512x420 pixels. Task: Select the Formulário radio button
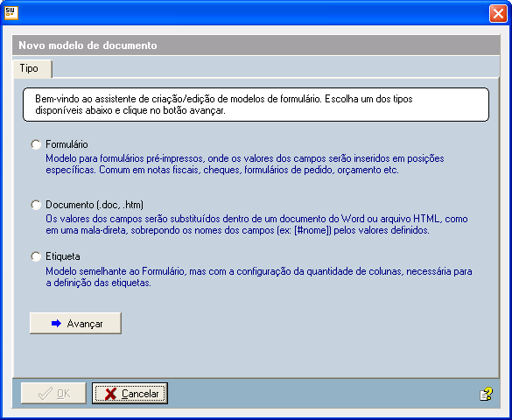point(36,144)
